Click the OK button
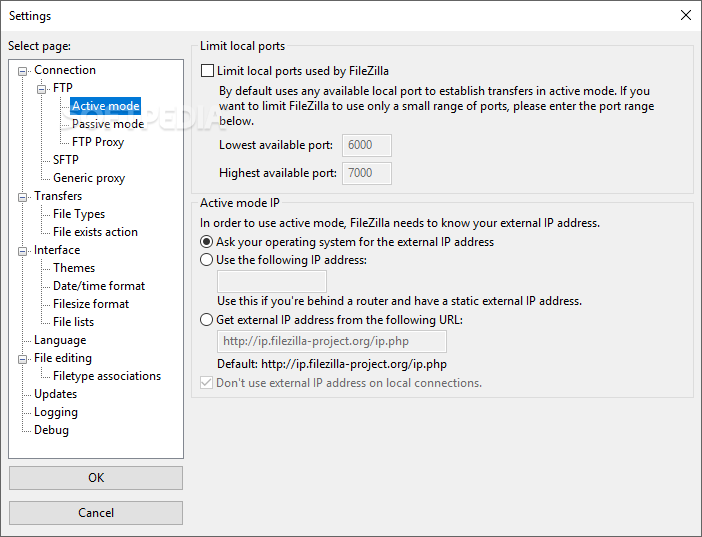 pyautogui.click(x=96, y=478)
